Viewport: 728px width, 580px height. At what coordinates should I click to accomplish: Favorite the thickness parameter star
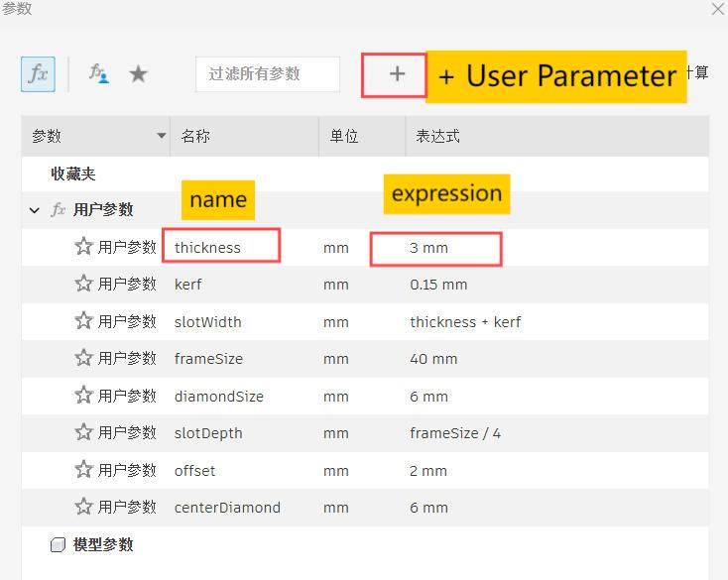tap(83, 247)
